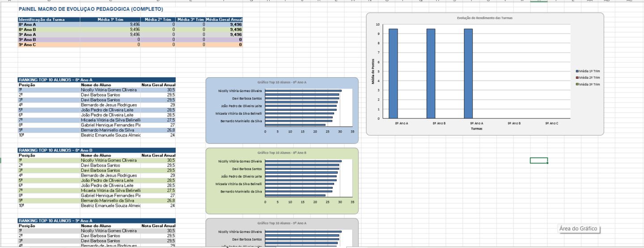Click chart title 'Gráfico Top 10 Alunos - 8º Ano B'

282,153
